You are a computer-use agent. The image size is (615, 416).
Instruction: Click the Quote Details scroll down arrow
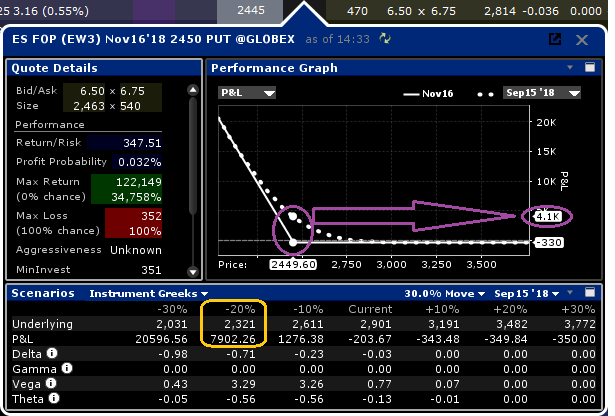coord(193,271)
